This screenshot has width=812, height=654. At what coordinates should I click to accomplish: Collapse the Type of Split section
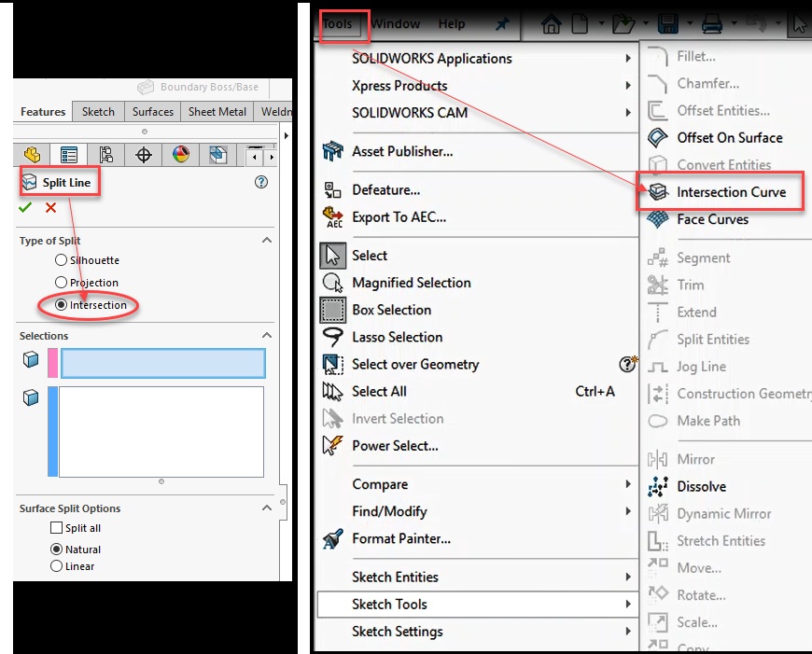coord(267,241)
